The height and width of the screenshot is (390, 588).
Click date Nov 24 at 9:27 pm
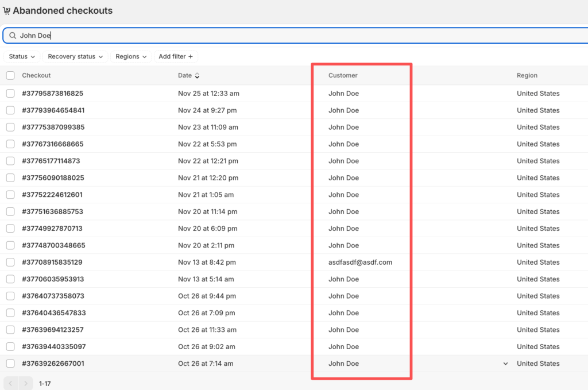[207, 110]
